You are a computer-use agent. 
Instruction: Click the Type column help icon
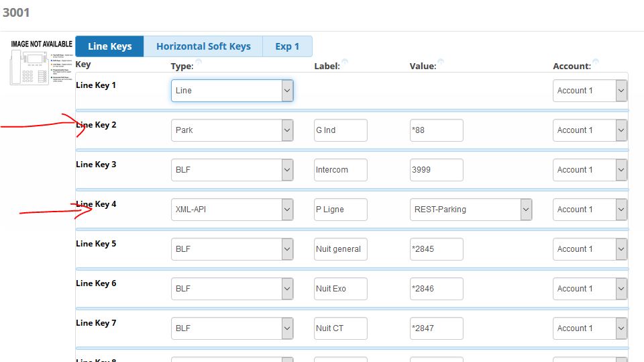(x=199, y=62)
